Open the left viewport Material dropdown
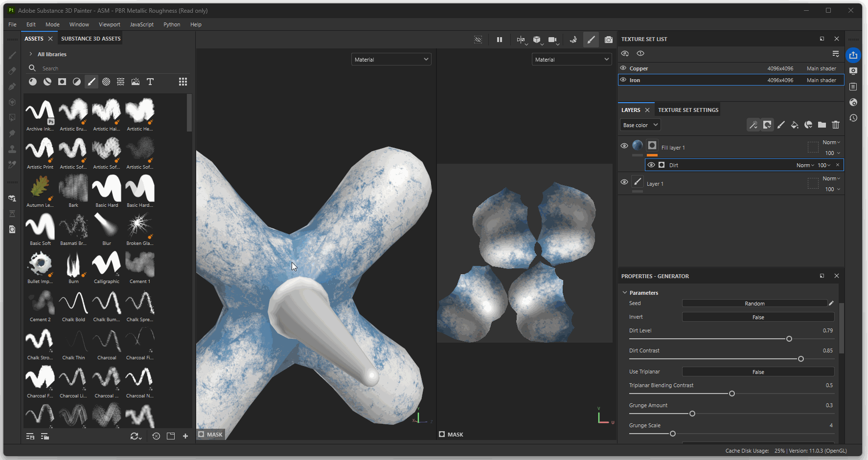Image resolution: width=868 pixels, height=460 pixels. click(x=391, y=60)
